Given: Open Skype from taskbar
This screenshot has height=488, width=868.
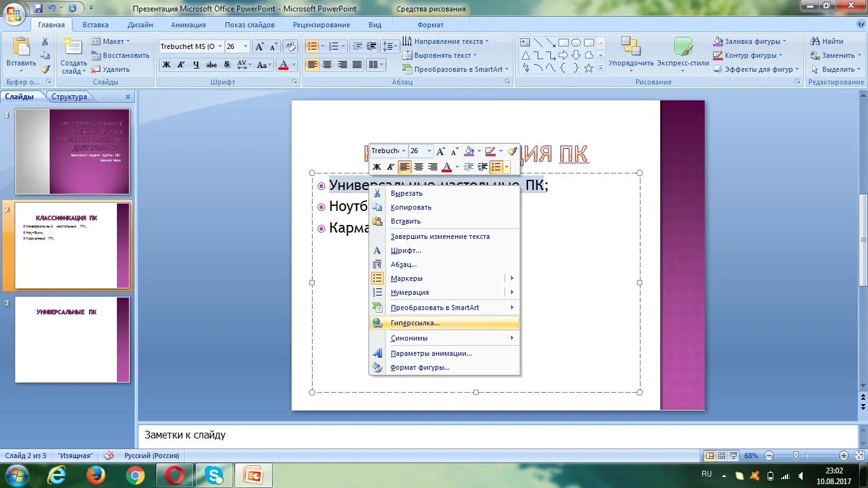Looking at the screenshot, I should (x=214, y=475).
